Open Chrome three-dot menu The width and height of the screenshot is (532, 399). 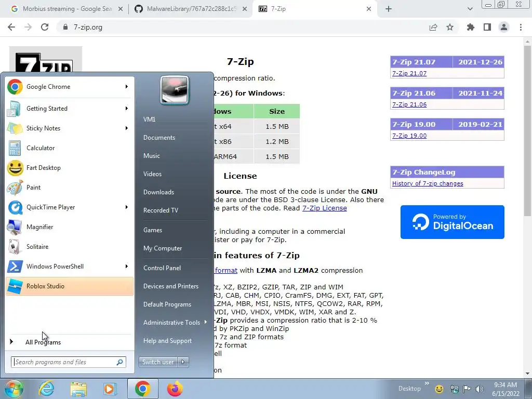(521, 28)
